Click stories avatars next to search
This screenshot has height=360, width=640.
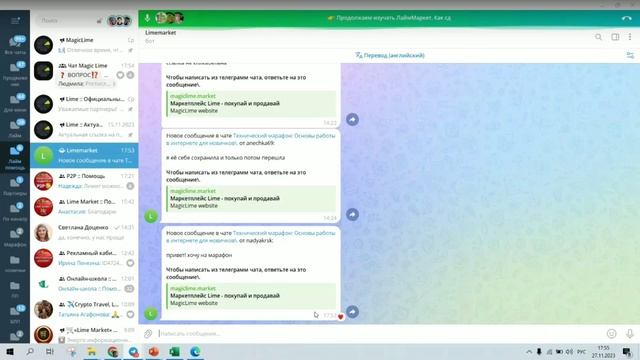(x=119, y=20)
